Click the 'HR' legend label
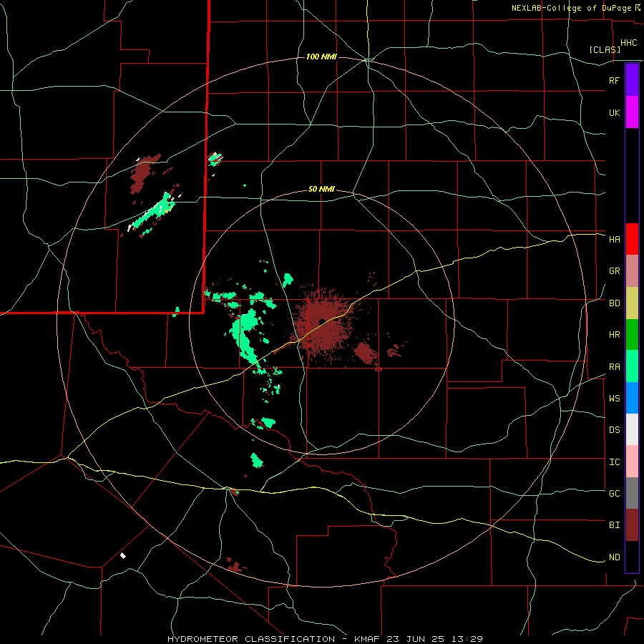The height and width of the screenshot is (644, 644). click(615, 335)
